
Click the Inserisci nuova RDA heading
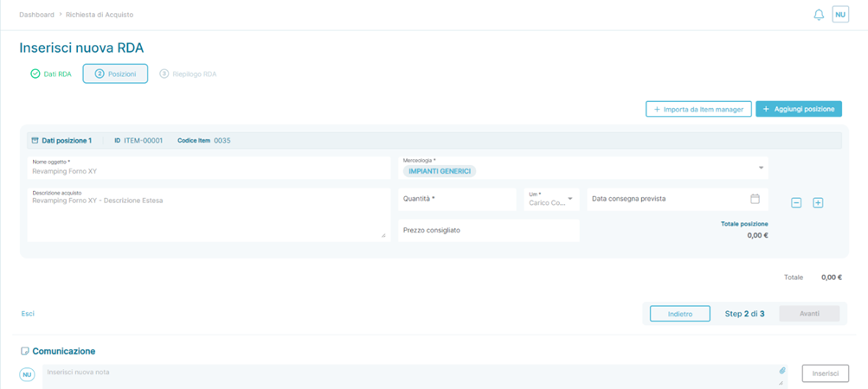[x=81, y=48]
